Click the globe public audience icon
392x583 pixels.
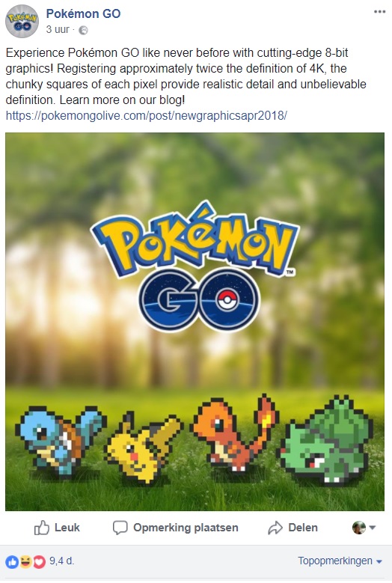click(84, 30)
